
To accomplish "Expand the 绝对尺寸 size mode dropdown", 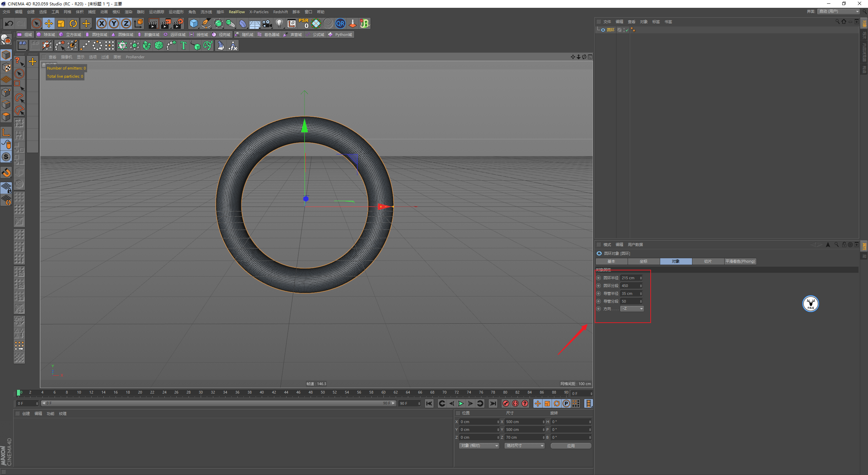I will (x=524, y=445).
